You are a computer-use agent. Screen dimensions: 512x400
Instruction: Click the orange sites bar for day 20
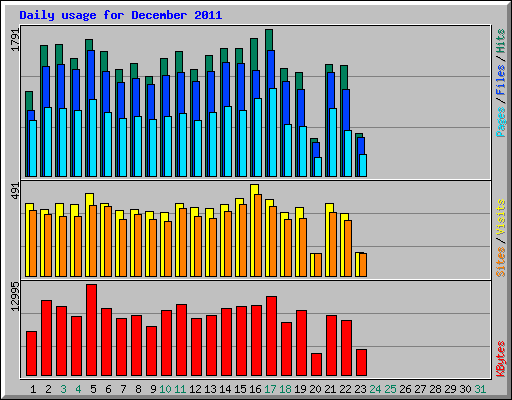[318, 265]
